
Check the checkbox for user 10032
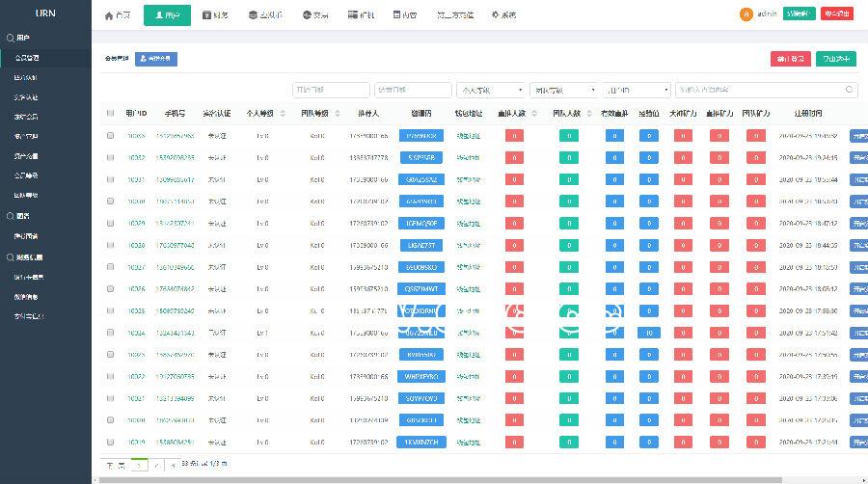click(110, 158)
